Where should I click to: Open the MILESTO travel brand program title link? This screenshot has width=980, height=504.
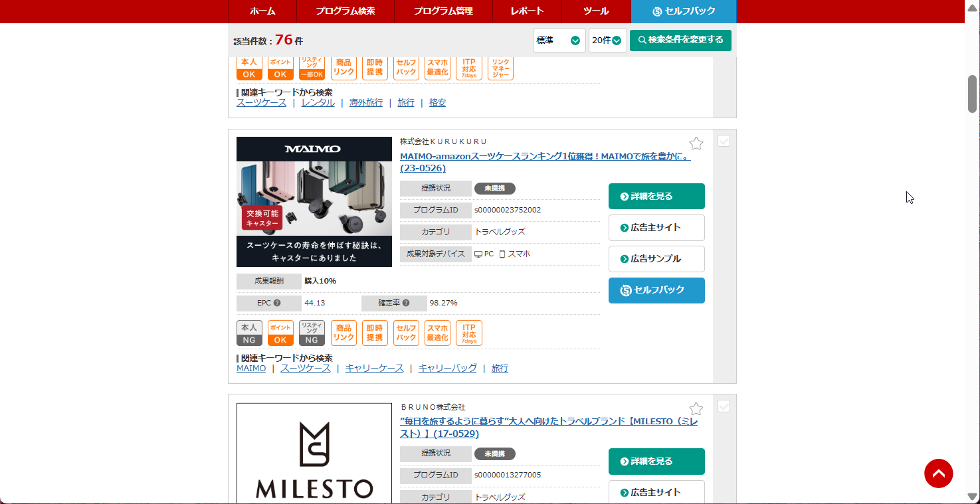(548, 428)
